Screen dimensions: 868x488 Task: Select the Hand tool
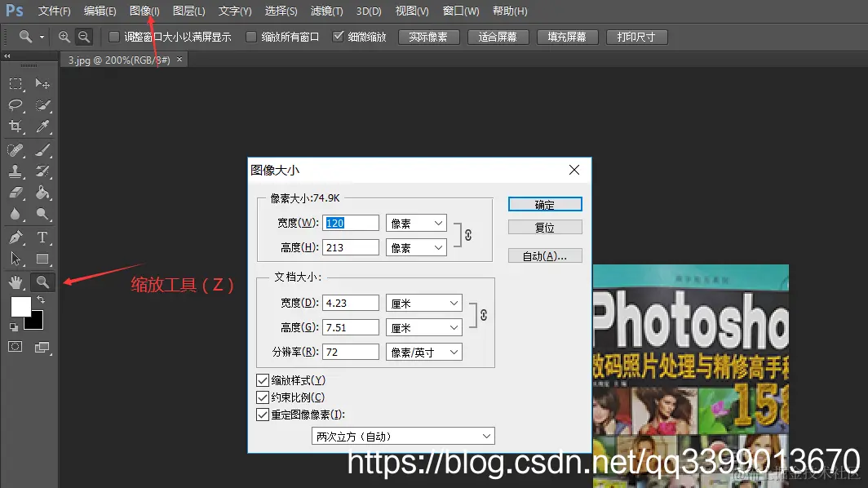point(15,282)
